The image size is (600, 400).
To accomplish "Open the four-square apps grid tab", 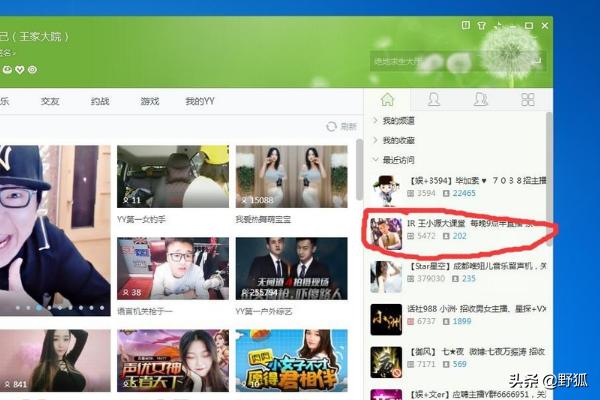I will [528, 100].
